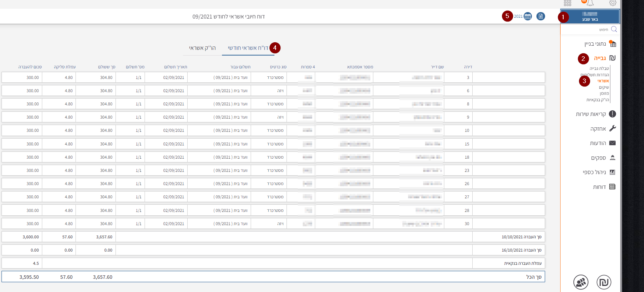This screenshot has width=644, height=292.
Task: Click the envelope icon for הודעות
Action: click(612, 143)
